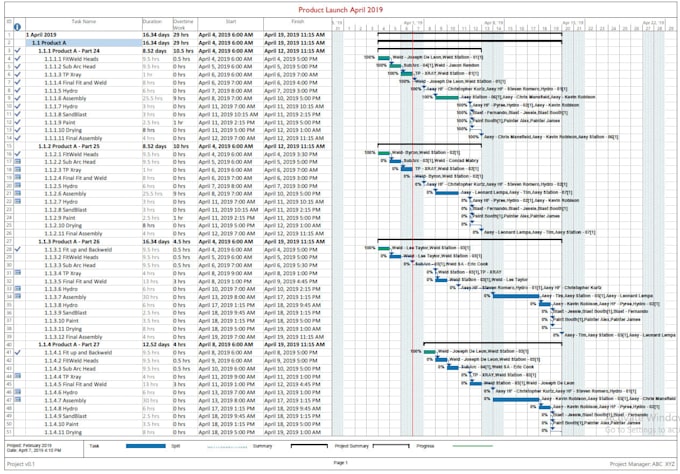680x474 pixels.
Task: Select the highlighted 1.1 Product A task name
Action: click(x=50, y=43)
